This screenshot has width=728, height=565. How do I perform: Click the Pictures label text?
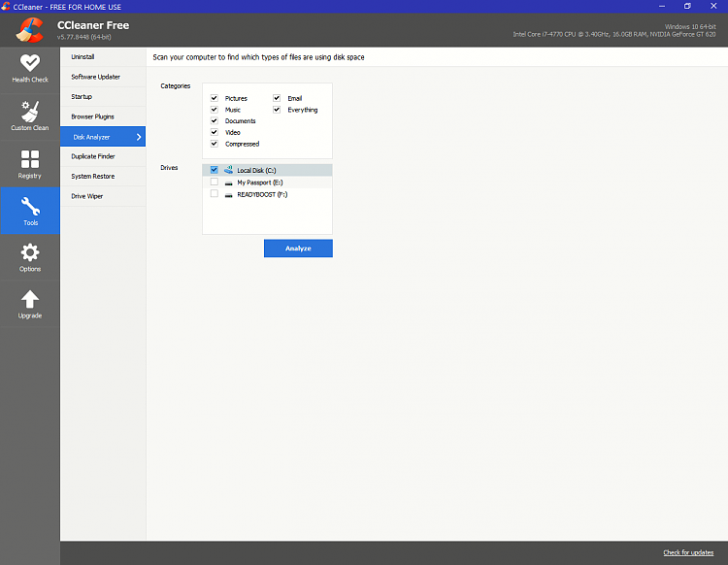point(236,98)
